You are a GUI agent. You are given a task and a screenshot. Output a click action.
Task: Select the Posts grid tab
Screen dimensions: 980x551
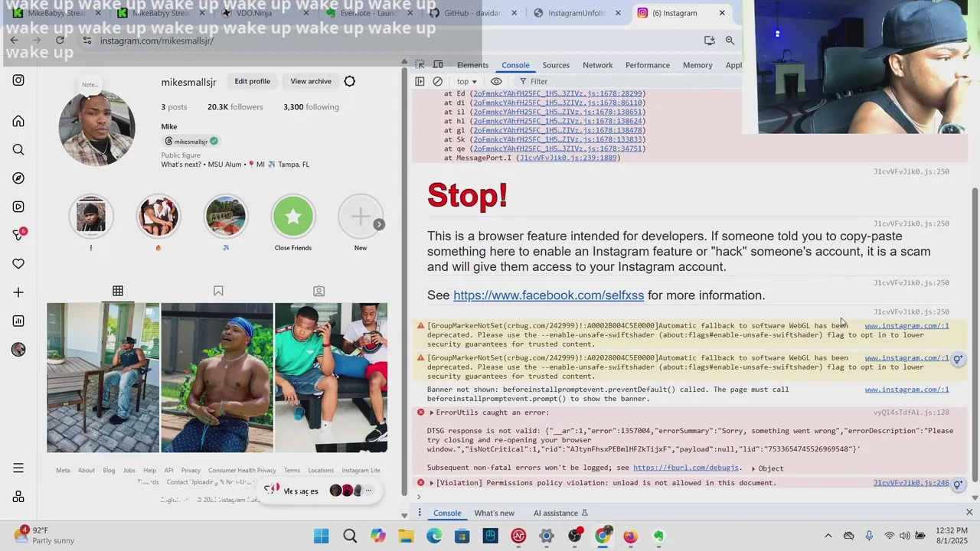(x=118, y=291)
